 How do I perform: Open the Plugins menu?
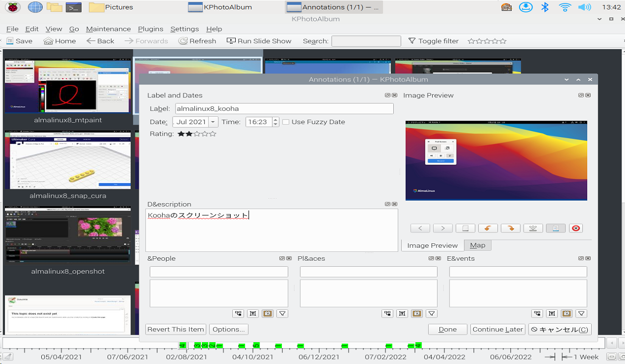click(151, 29)
